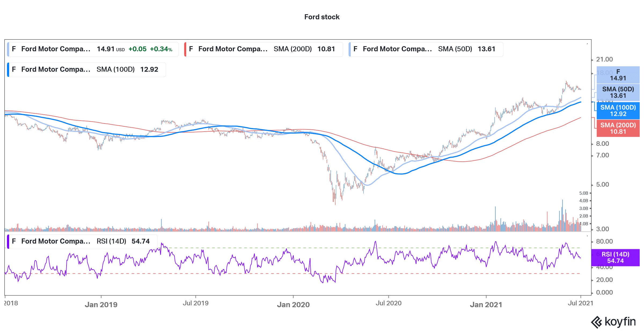Click the 80.00 RSI axis label
This screenshot has width=644, height=333.
[604, 241]
